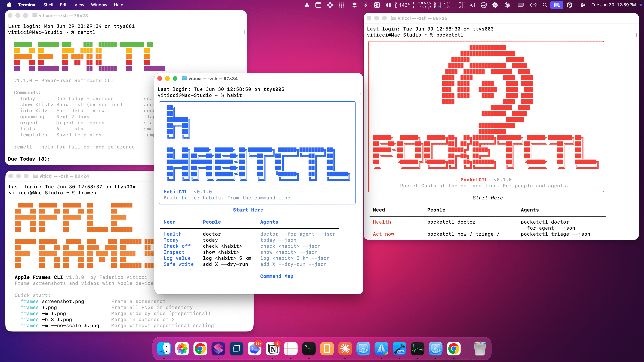This screenshot has height=362, width=644.
Task: Click 'Act now' in the pocketctl window
Action: coord(383,234)
